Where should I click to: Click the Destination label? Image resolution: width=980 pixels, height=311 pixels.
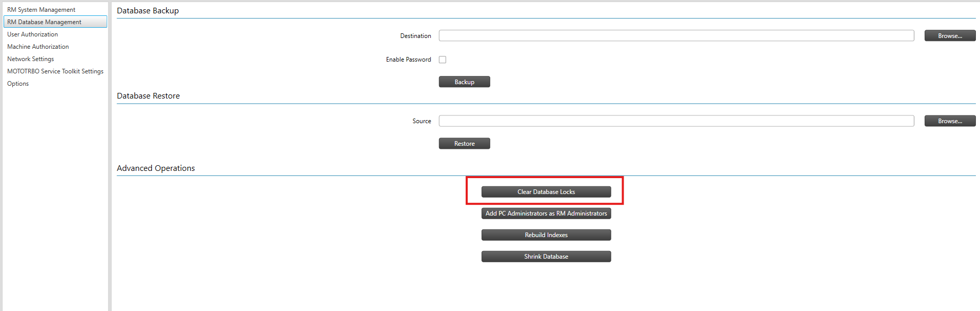point(415,36)
